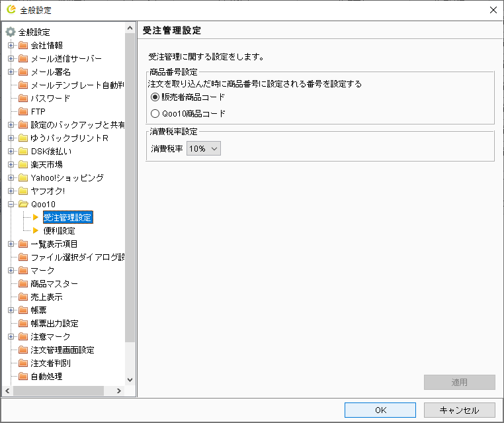Image resolution: width=504 pixels, height=423 pixels.
Task: Select 便利設定 under Qoo10
Action: 59,230
